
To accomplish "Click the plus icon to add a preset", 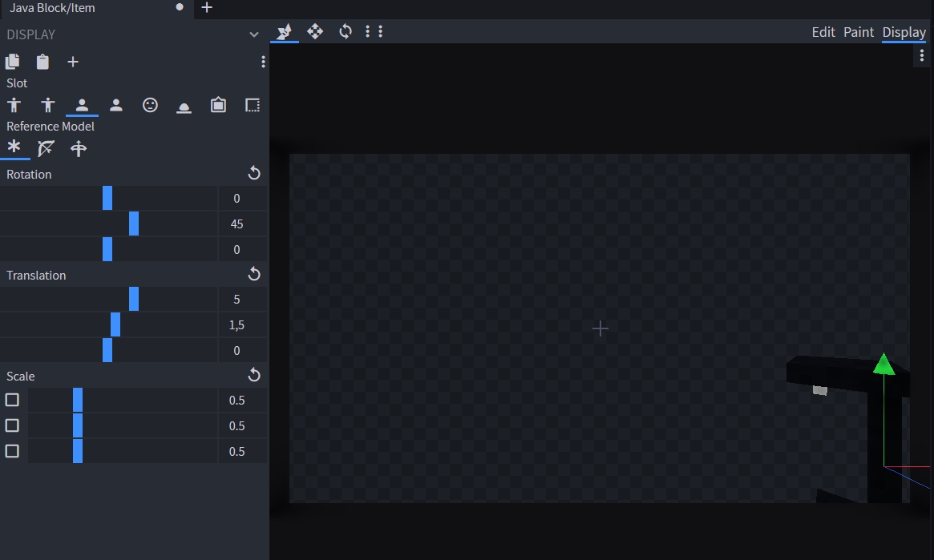I will pos(73,62).
